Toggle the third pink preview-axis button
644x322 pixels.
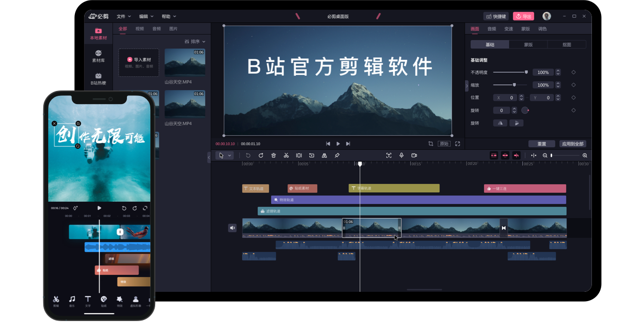coord(516,156)
